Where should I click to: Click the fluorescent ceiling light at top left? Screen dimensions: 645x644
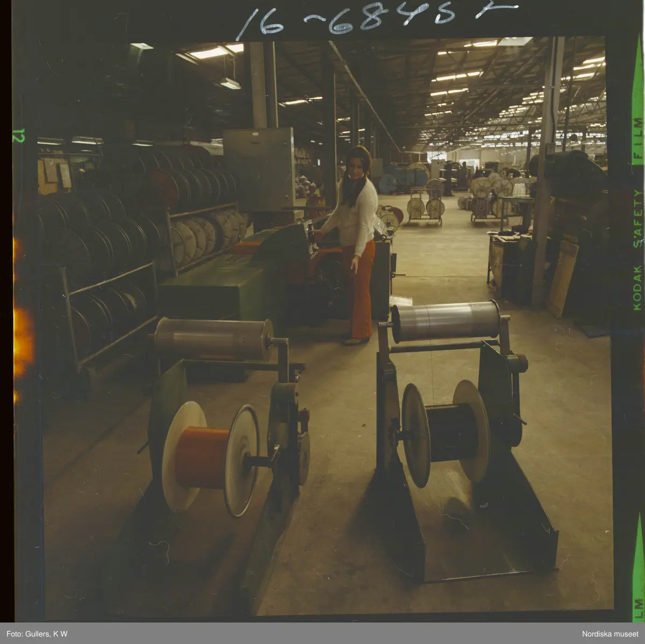point(210,53)
